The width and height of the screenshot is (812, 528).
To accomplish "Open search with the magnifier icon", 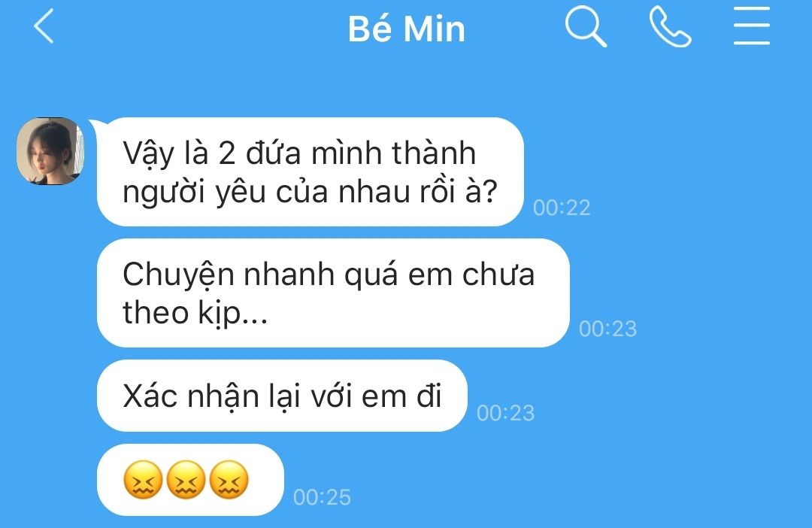I will [x=586, y=26].
